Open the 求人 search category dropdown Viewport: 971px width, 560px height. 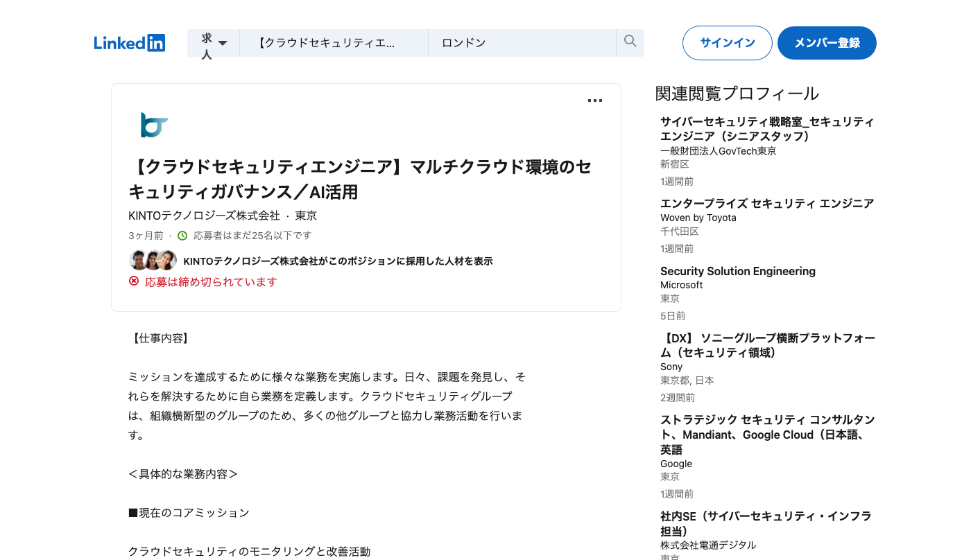214,43
